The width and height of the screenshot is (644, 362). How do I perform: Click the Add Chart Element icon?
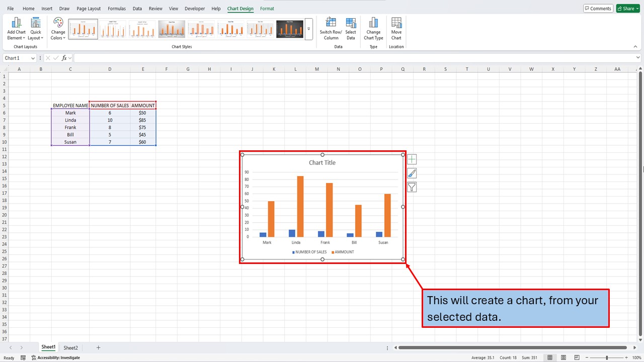[16, 25]
